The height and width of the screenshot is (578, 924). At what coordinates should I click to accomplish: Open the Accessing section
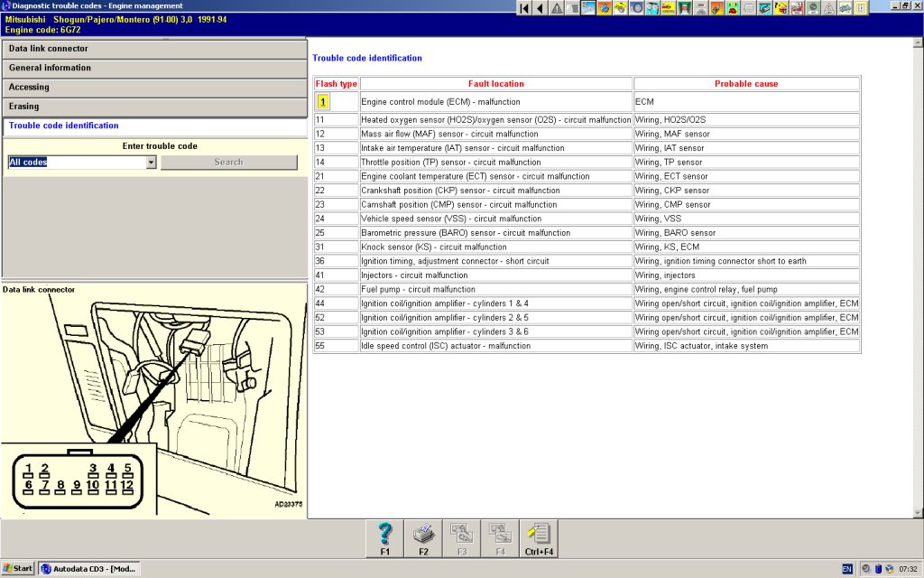coord(153,87)
